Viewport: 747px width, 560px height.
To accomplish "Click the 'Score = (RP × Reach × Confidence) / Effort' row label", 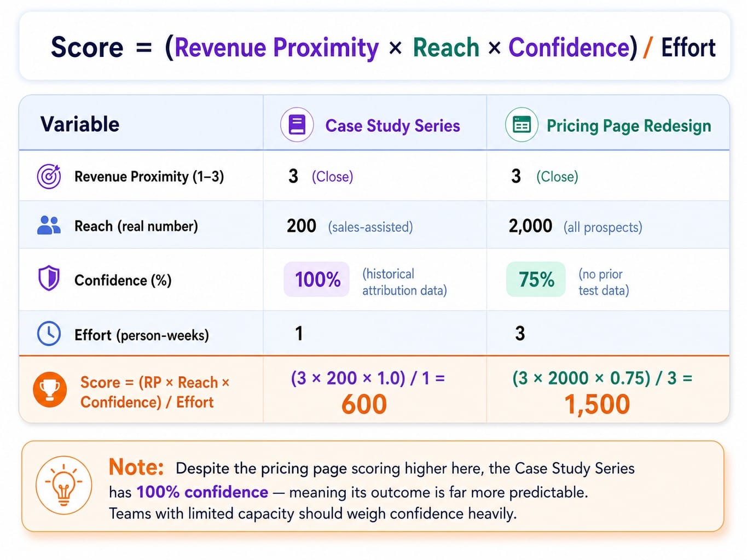I will tap(155, 392).
